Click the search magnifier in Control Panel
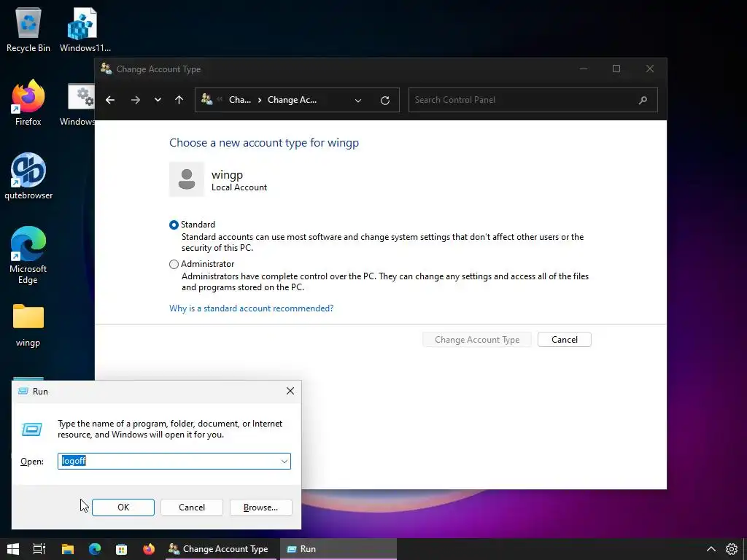This screenshot has width=747, height=560. (x=643, y=100)
